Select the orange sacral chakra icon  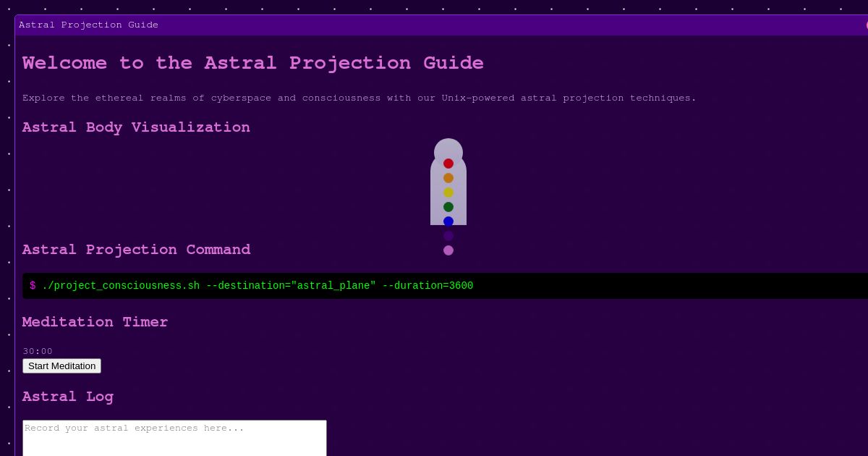448,178
